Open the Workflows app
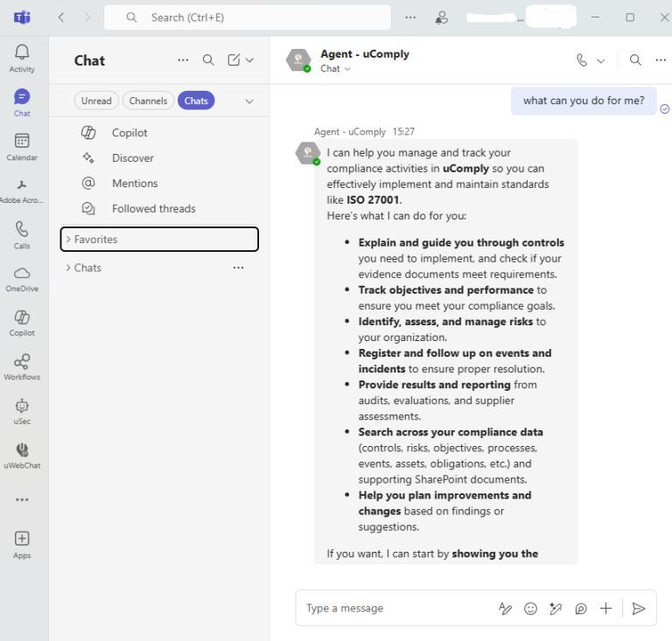This screenshot has width=672, height=641. tap(22, 366)
